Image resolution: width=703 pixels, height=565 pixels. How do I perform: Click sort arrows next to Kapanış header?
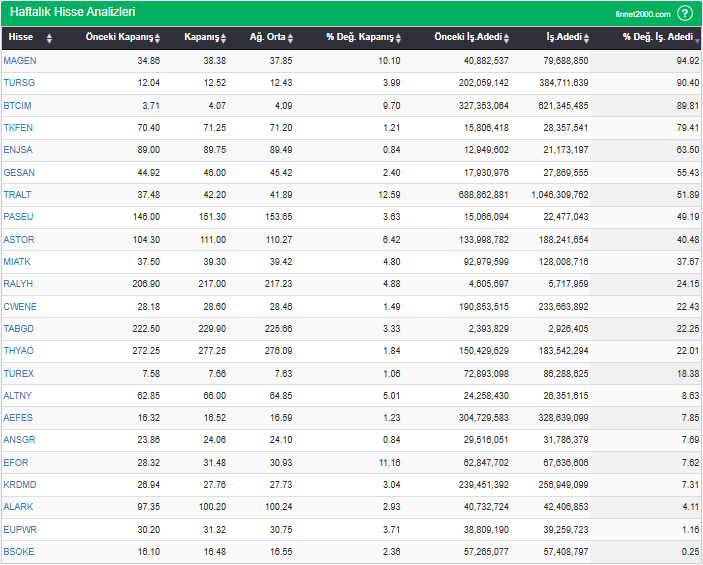(x=224, y=38)
